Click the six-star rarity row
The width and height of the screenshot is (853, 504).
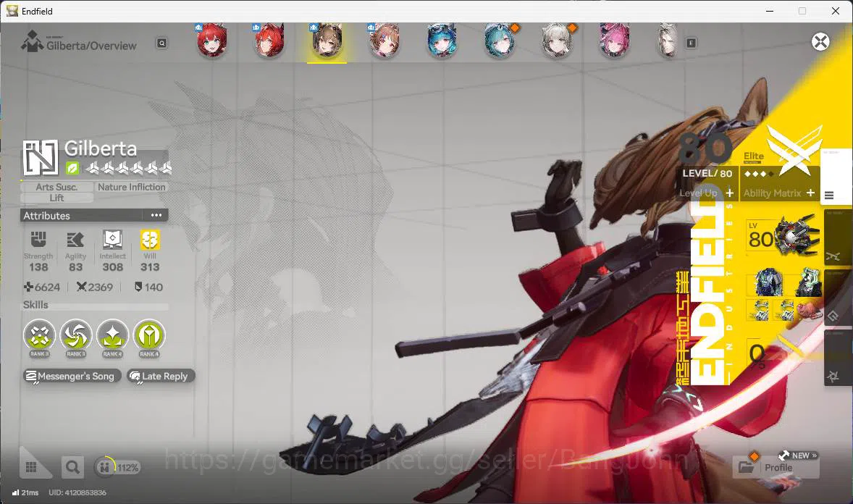(129, 168)
